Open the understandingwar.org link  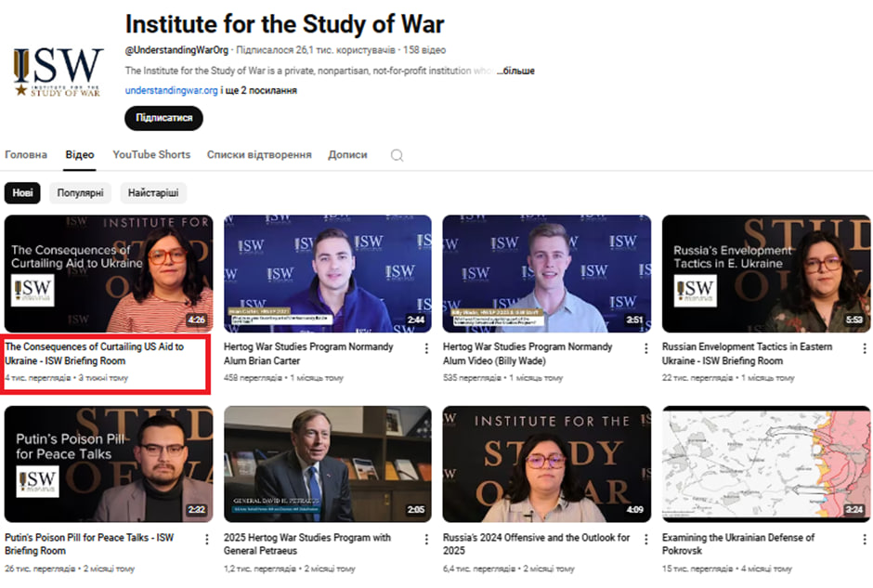click(172, 90)
